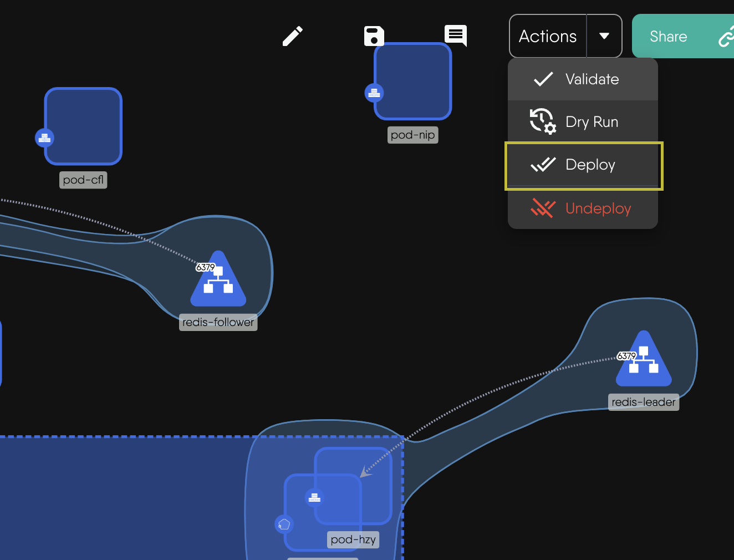Click the 6379 port on redis-follower
Screen dimensions: 734x560
205,267
